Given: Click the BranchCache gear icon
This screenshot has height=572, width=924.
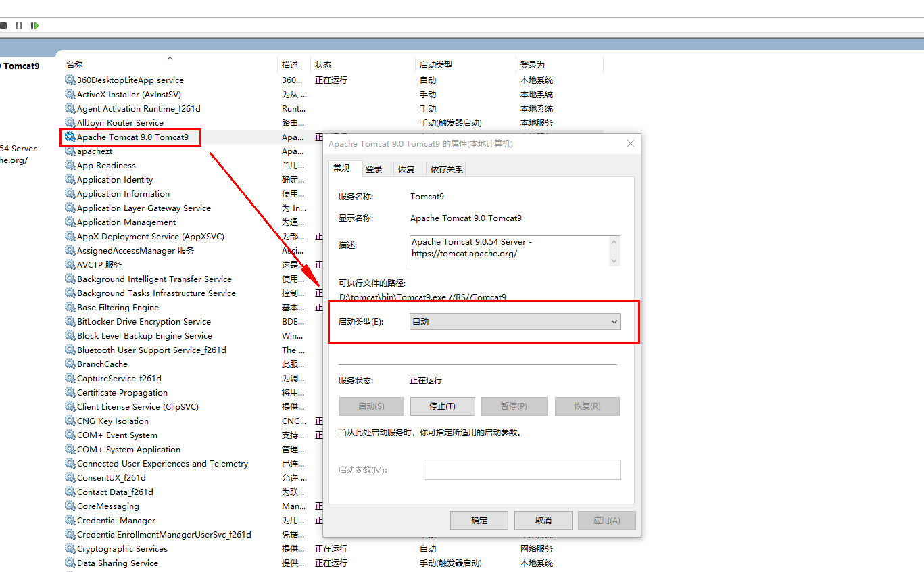Looking at the screenshot, I should click(x=70, y=364).
